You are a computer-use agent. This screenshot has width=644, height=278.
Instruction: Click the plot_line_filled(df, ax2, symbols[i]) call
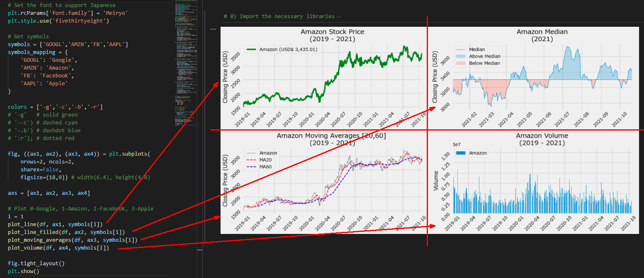[66, 232]
